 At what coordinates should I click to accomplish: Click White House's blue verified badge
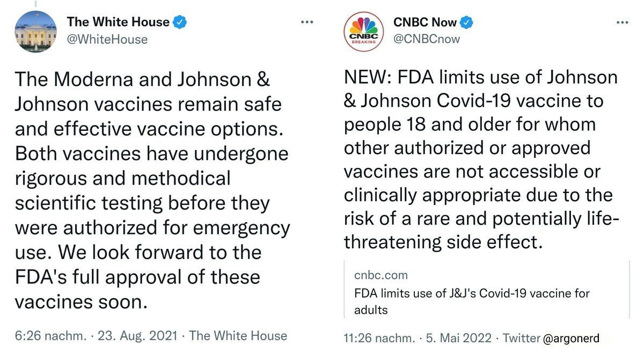click(x=181, y=23)
